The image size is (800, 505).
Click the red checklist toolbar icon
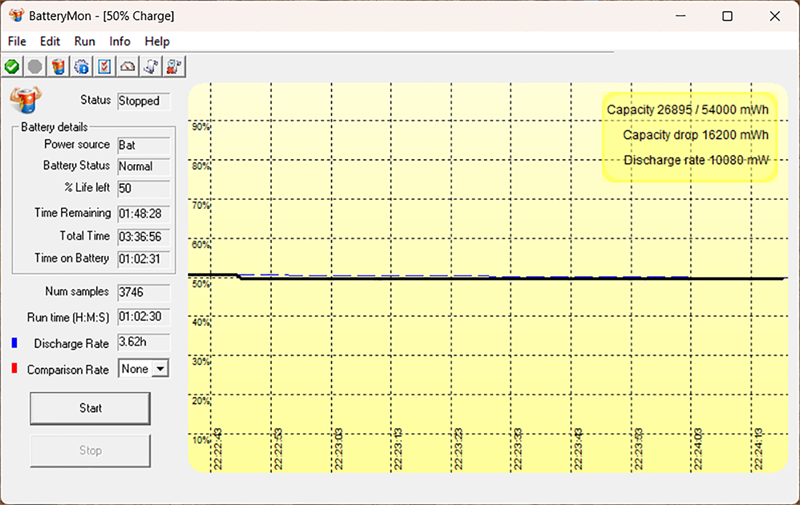click(x=104, y=67)
